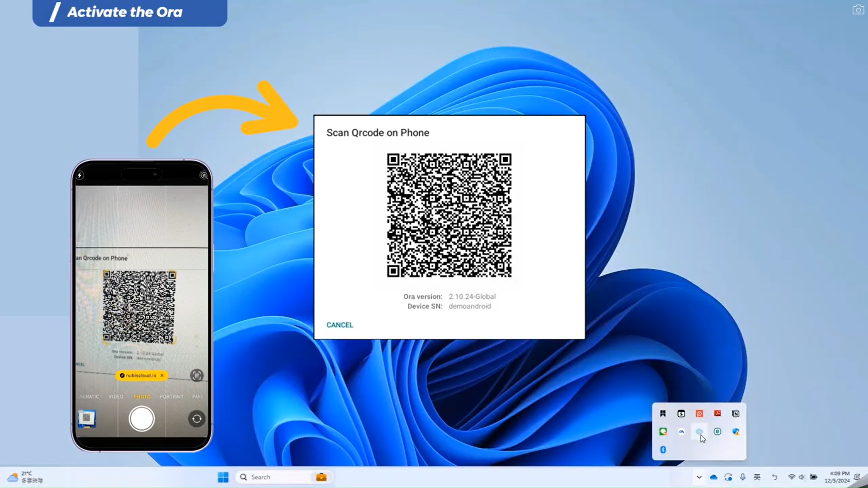Click the Adobe Acrobat tray icon

point(717,413)
